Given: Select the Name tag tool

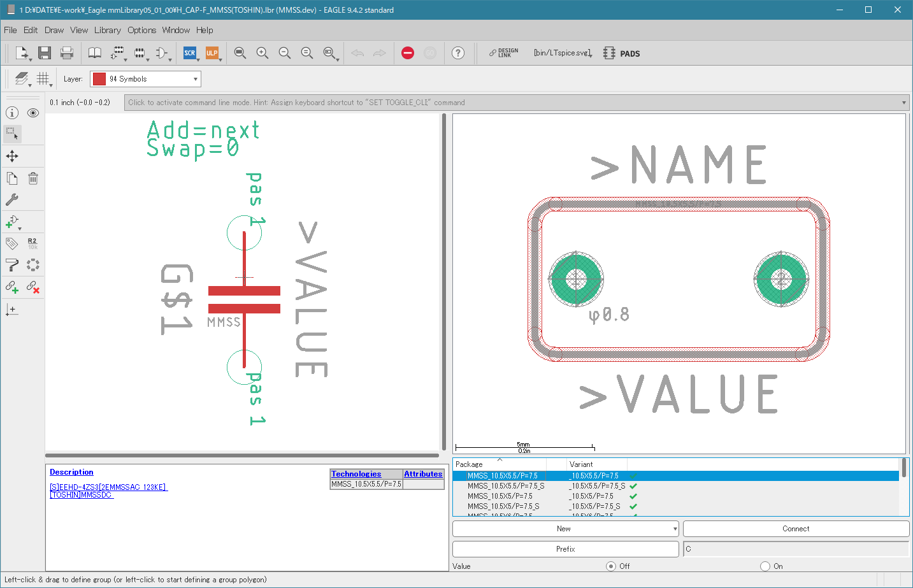Looking at the screenshot, I should tap(12, 243).
